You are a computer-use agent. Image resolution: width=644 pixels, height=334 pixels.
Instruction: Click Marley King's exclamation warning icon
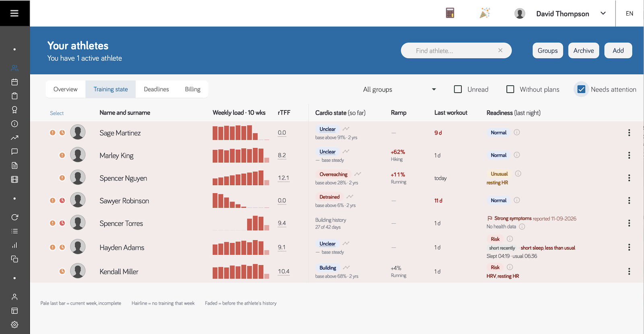click(62, 155)
